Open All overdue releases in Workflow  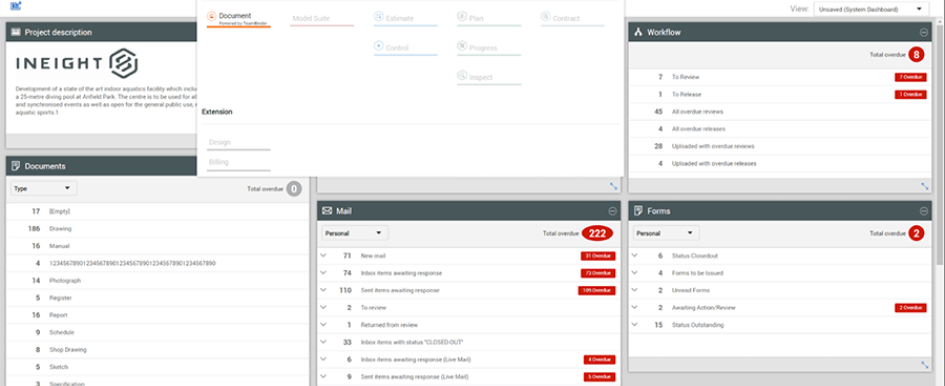point(779,129)
